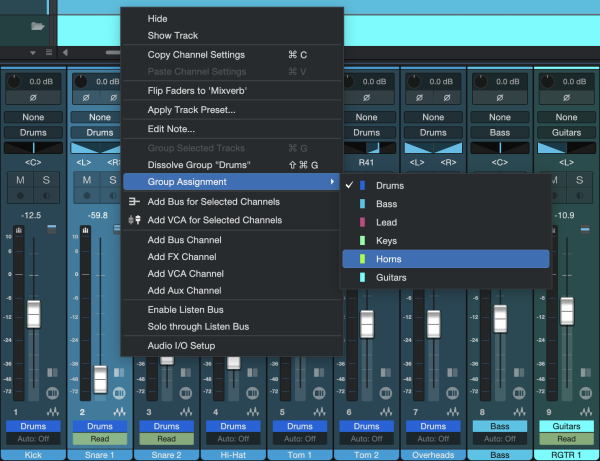Open Kick channel editor waveform icon
600x461 pixels.
tap(53, 412)
